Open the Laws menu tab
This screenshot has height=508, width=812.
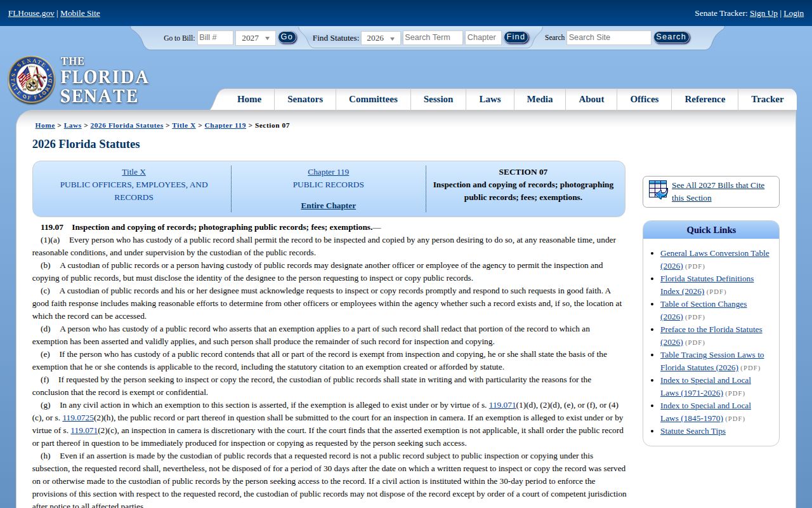pyautogui.click(x=490, y=99)
